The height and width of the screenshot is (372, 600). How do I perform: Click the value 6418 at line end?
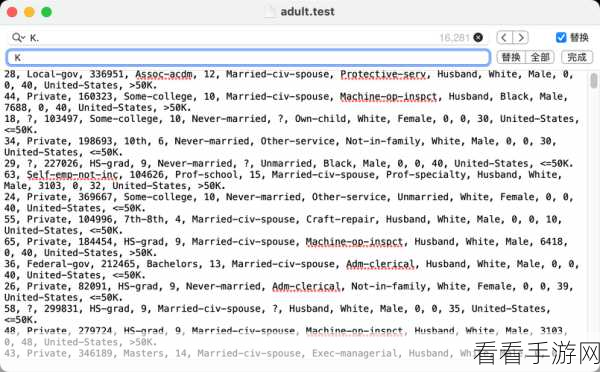pos(551,241)
